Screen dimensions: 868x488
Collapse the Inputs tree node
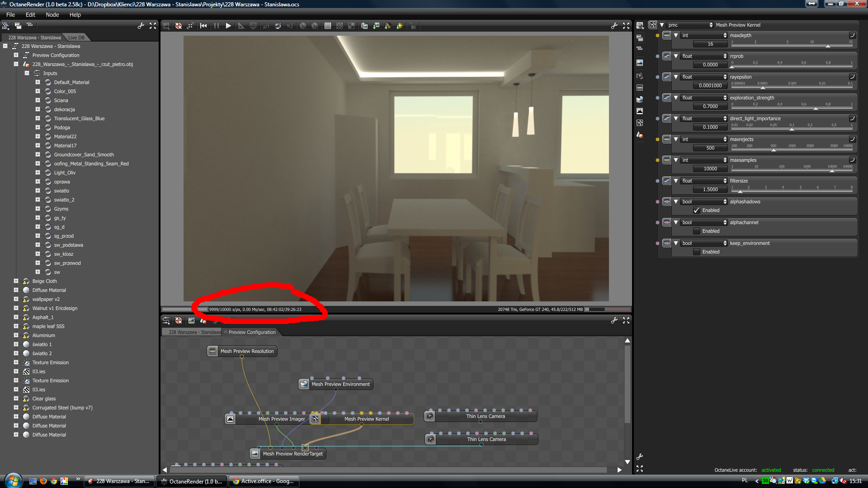(x=27, y=73)
